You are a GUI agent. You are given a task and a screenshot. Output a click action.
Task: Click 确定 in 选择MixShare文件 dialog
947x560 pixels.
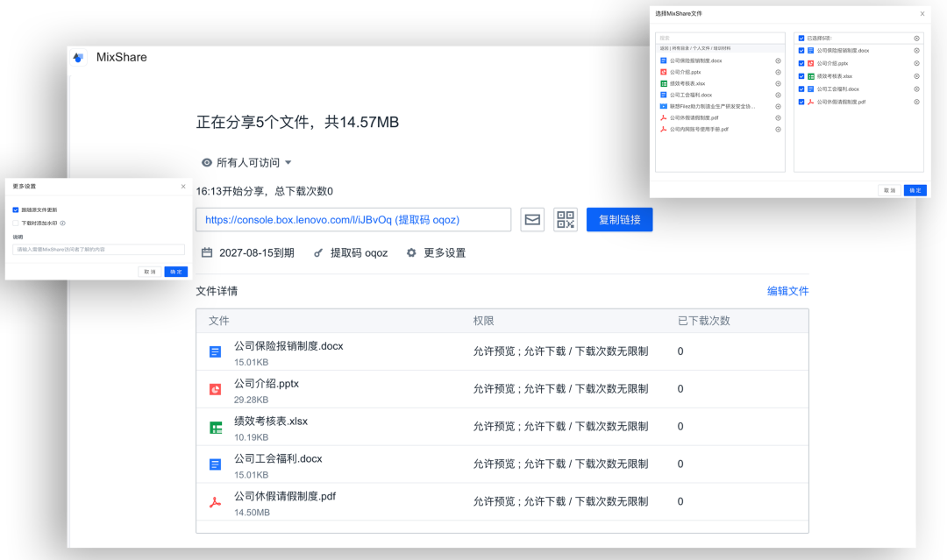click(x=915, y=191)
